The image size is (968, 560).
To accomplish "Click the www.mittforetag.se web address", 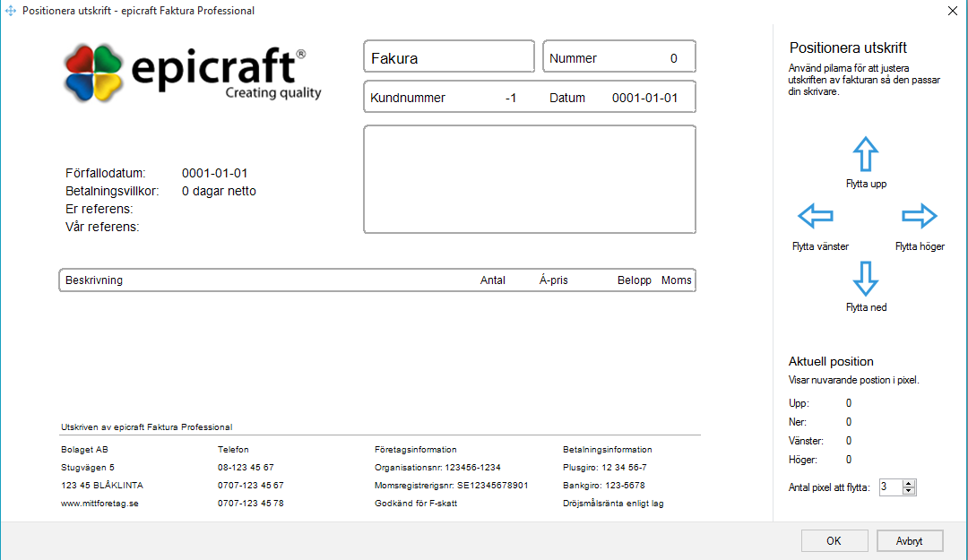I will [x=99, y=504].
